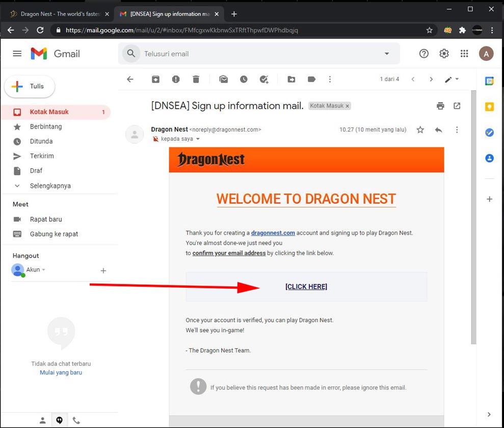Apply a label to this email
This screenshot has width=504, height=428.
click(311, 79)
